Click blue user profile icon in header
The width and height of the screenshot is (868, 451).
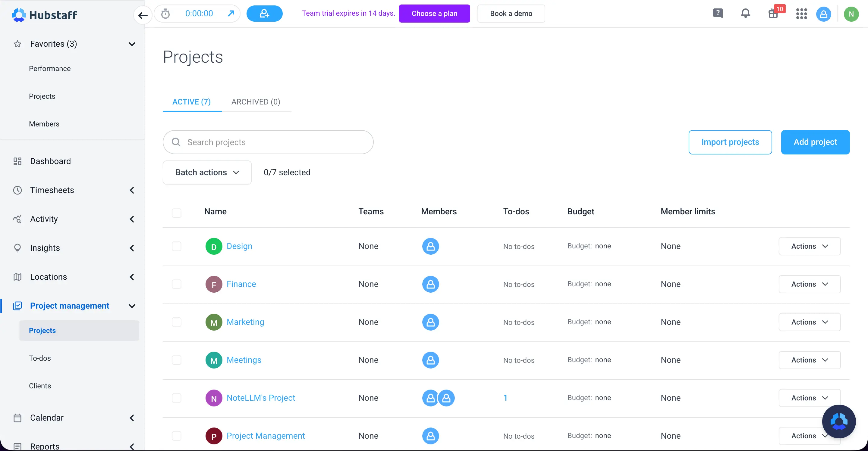823,14
